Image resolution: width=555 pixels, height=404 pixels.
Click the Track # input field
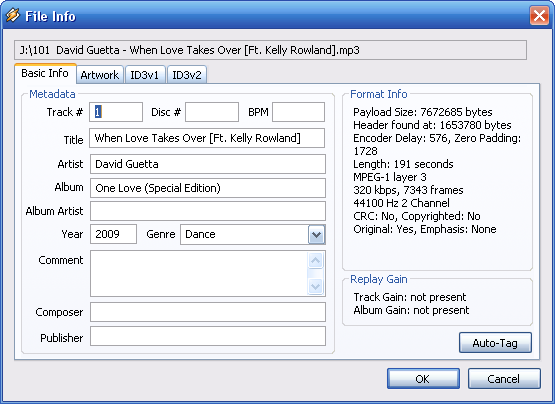[116, 112]
